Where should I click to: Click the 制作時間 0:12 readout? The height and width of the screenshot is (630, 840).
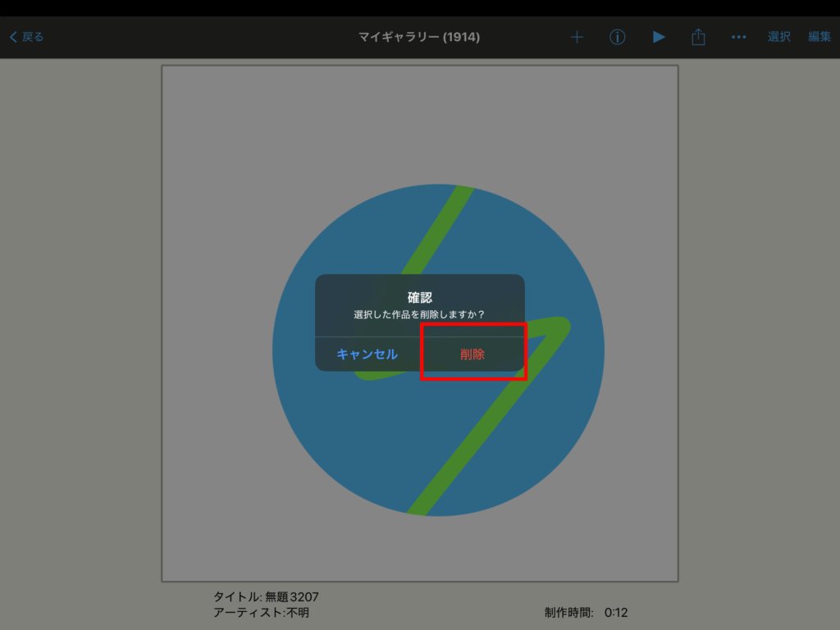point(586,613)
